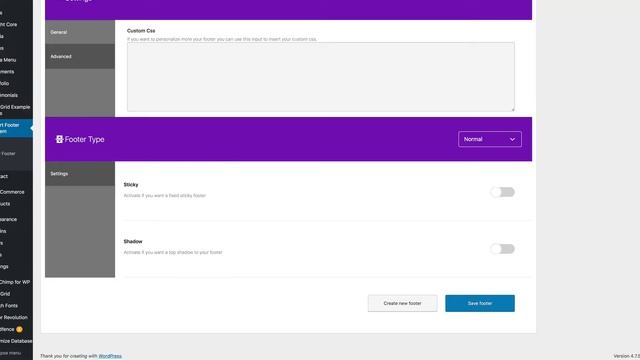
Task: Click the Custom Css textarea resize handle
Action: [x=513, y=109]
